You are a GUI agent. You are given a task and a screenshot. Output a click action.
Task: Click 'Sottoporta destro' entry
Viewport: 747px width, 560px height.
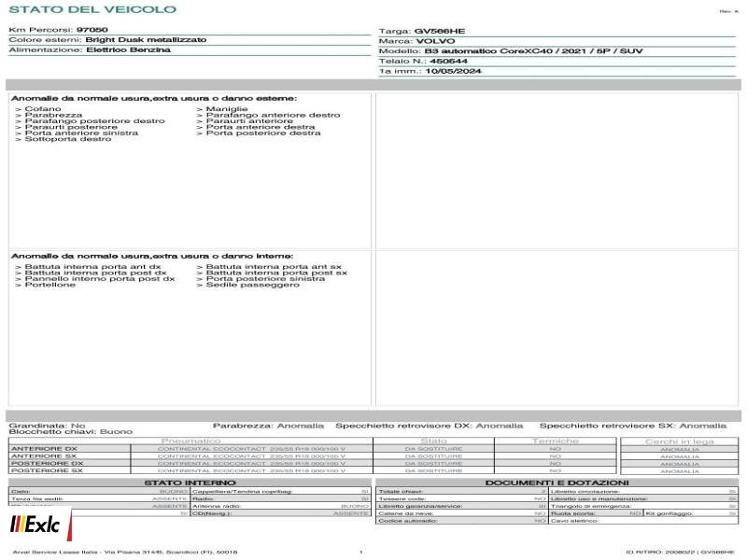pos(67,139)
